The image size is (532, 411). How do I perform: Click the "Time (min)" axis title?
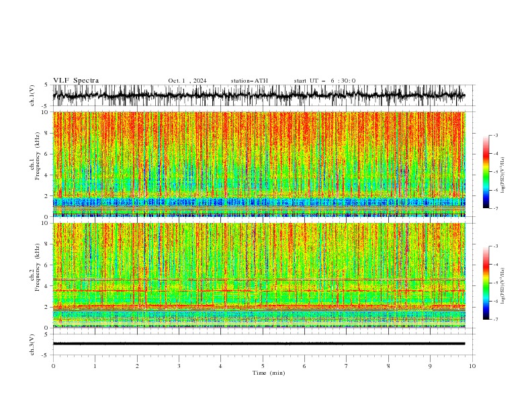point(269,373)
